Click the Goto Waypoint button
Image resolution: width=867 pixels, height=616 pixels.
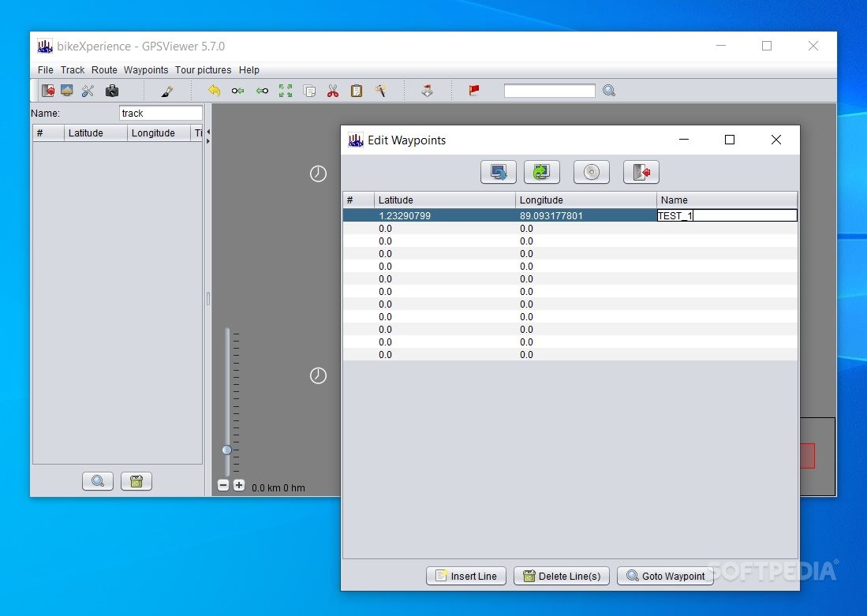click(665, 576)
